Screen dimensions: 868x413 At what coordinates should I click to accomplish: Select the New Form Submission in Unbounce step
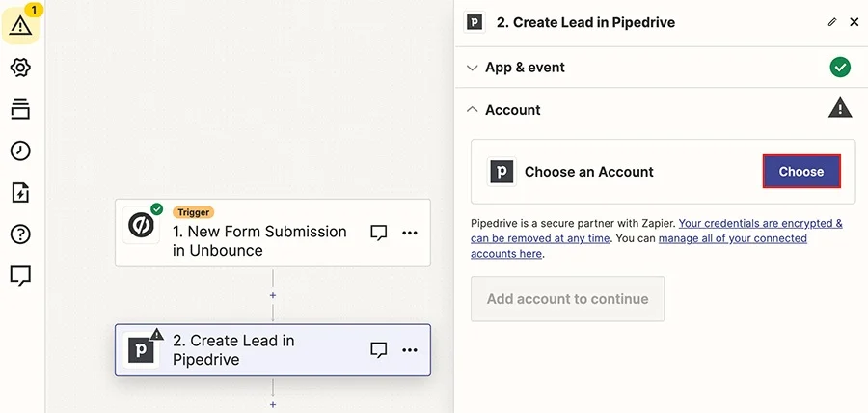coord(272,233)
